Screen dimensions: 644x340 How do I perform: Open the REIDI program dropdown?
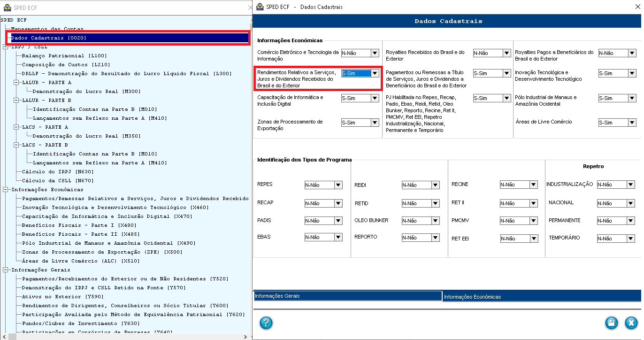435,185
